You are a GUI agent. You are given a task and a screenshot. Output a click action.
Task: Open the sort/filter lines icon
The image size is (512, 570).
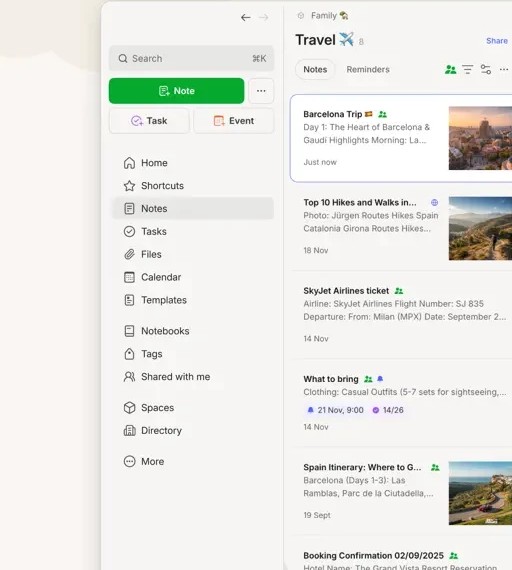[x=468, y=69]
